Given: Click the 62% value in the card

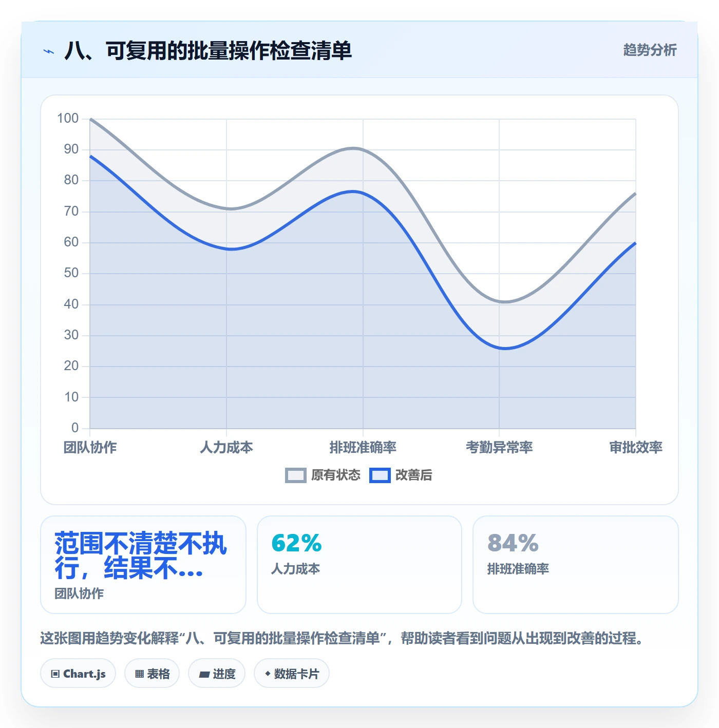Looking at the screenshot, I should click(296, 543).
